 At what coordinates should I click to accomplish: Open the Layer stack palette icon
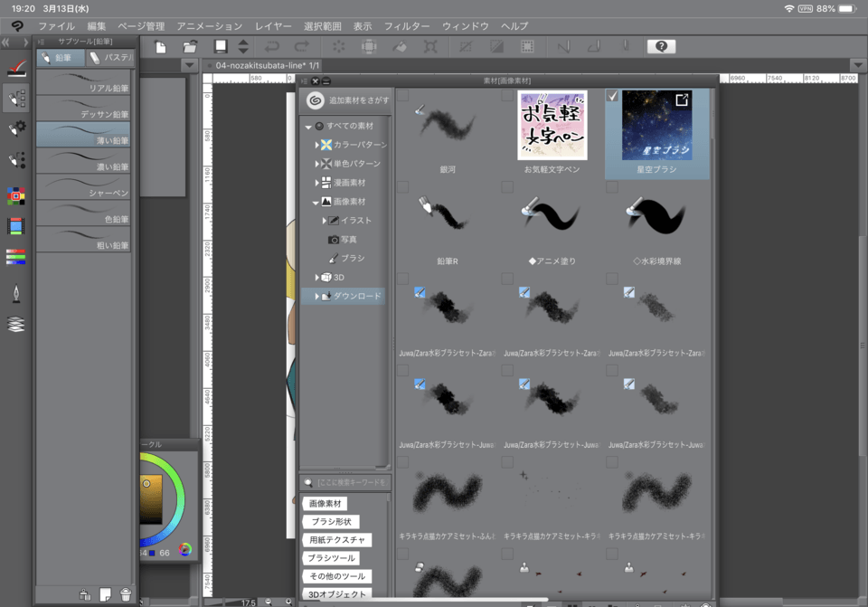pyautogui.click(x=16, y=324)
